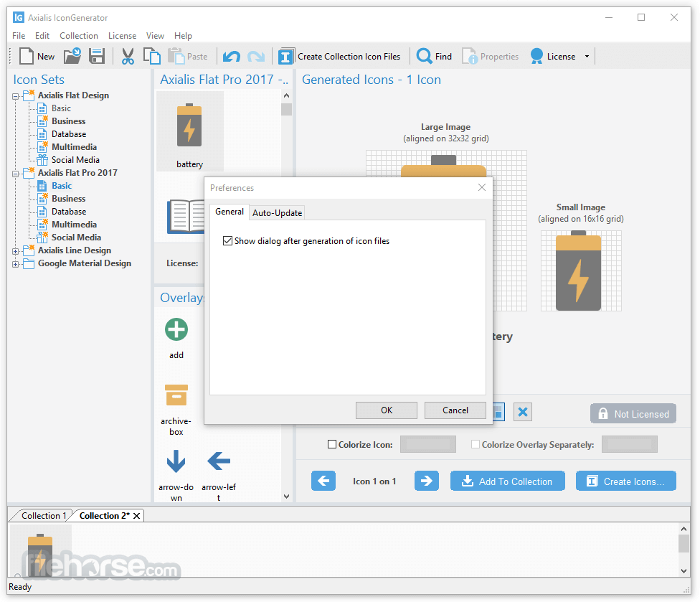Click the overlay position button beside X
This screenshot has height=602, width=700.
click(x=499, y=412)
